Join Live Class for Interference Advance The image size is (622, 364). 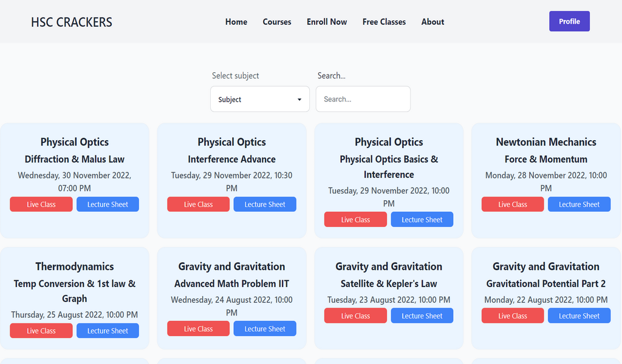(199, 204)
